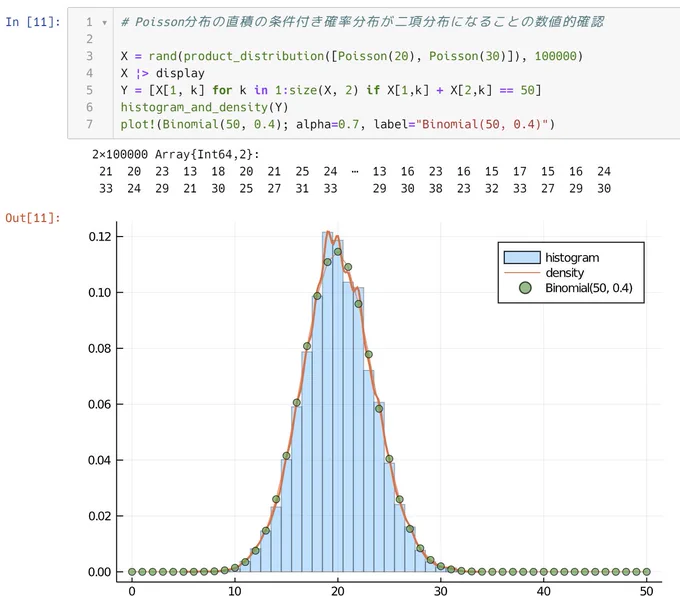This screenshot has height=614, width=680.
Task: Click '2×100000 Array{Int64,2}:' output header
Action: (x=176, y=154)
